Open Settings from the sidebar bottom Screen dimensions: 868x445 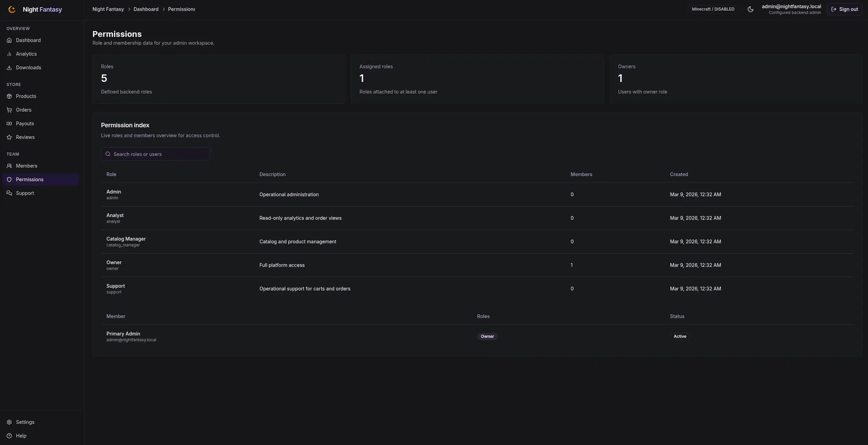41,422
